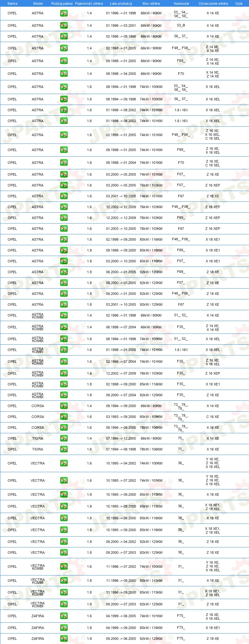The width and height of the screenshot is (249, 644).
Task: Click fuel icon in Astra 1.4 56_, 57_ row
Action: pyautogui.click(x=64, y=36)
